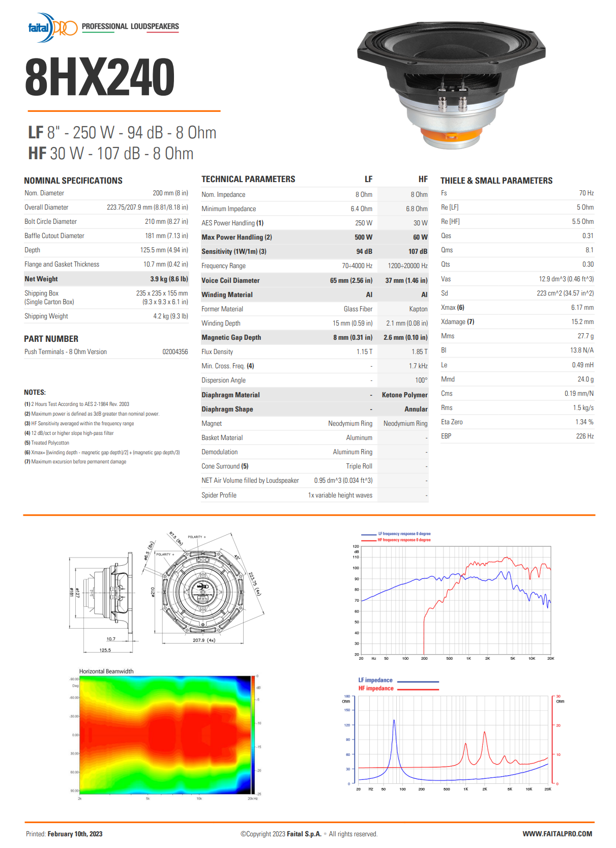Click AES Power Handling LF value 250 W
The image size is (616, 848).
point(364,223)
